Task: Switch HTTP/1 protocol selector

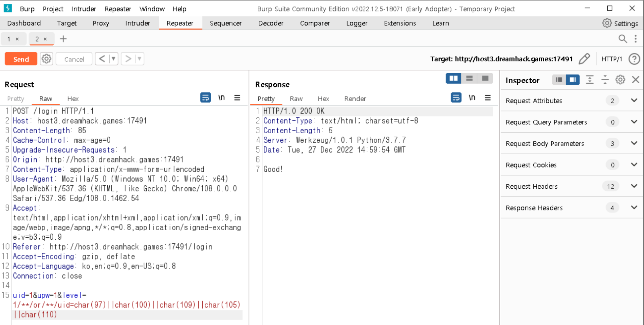Action: pos(611,59)
